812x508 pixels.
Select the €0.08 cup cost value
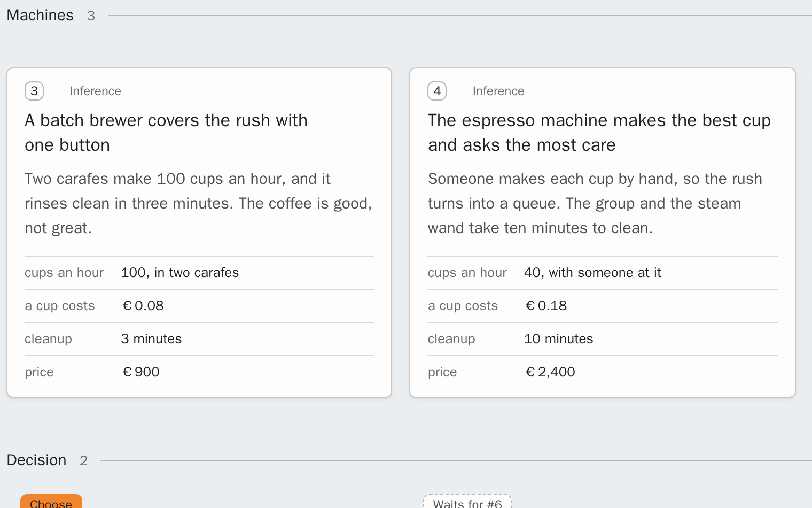coord(143,306)
